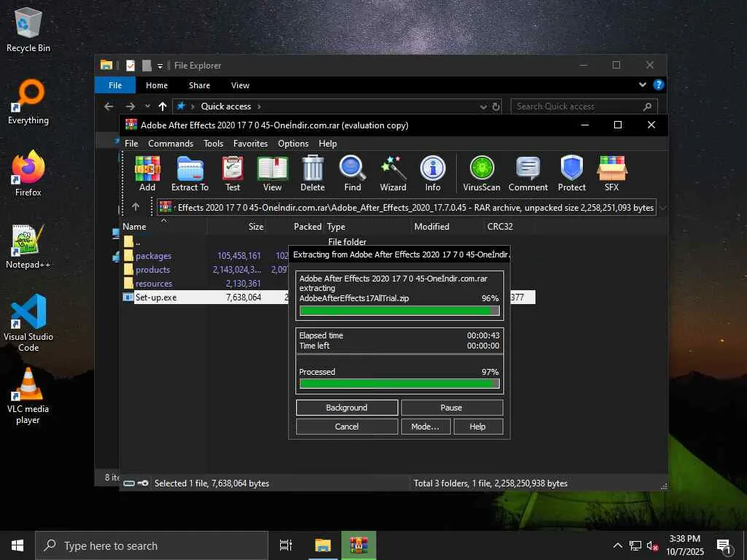Open Everything search desktop shortcut
This screenshot has width=747, height=560.
click(x=28, y=102)
